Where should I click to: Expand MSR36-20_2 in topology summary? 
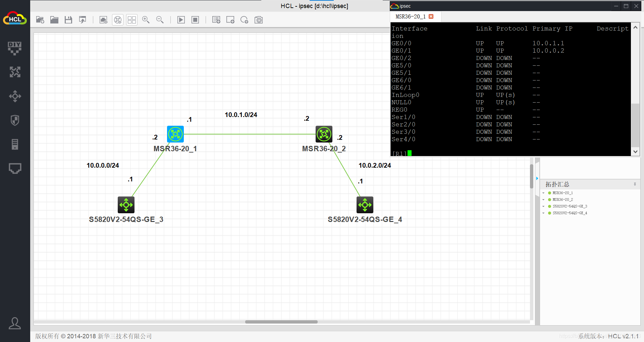[543, 200]
